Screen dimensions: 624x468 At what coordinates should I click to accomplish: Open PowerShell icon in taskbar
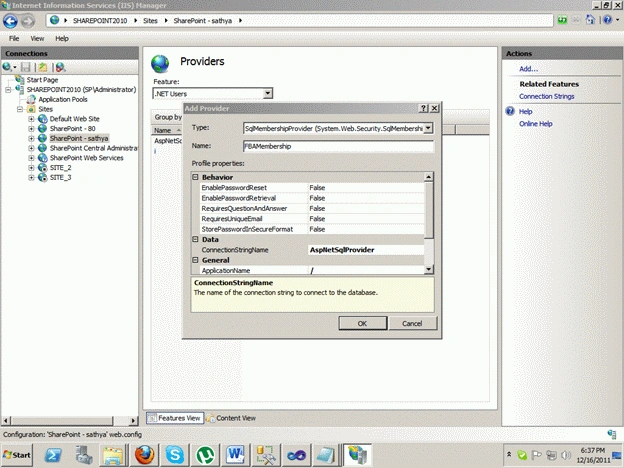pos(53,454)
